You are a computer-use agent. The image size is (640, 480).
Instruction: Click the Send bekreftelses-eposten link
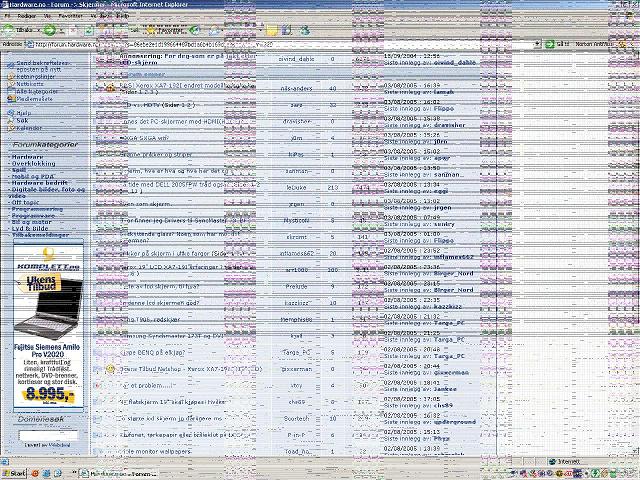point(42,67)
